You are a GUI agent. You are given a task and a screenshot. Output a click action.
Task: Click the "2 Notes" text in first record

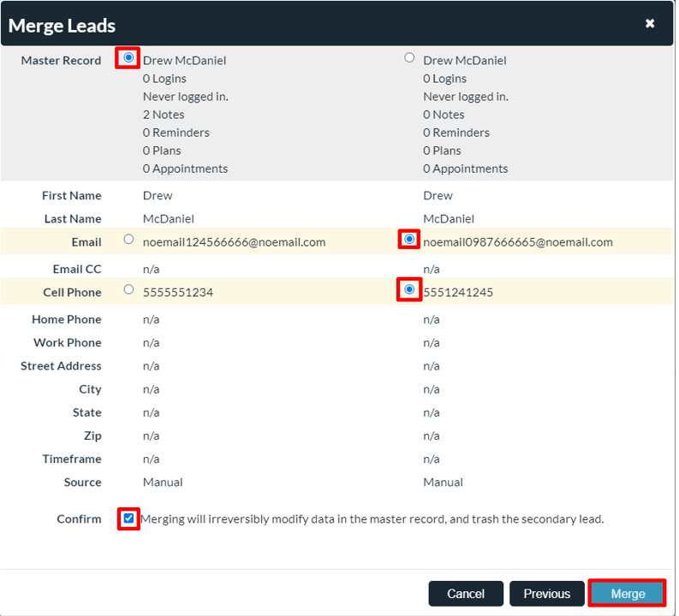(164, 115)
